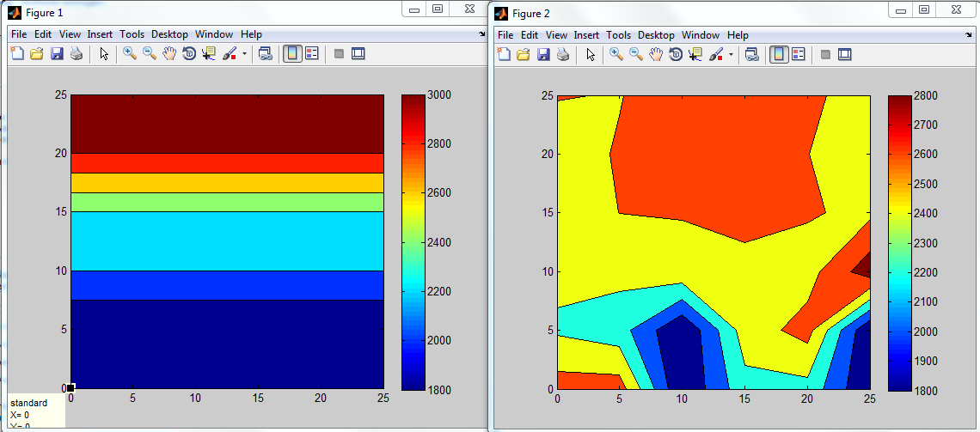The width and height of the screenshot is (980, 432).
Task: Click Rotate 3D tool in Figure 2
Action: (x=676, y=54)
